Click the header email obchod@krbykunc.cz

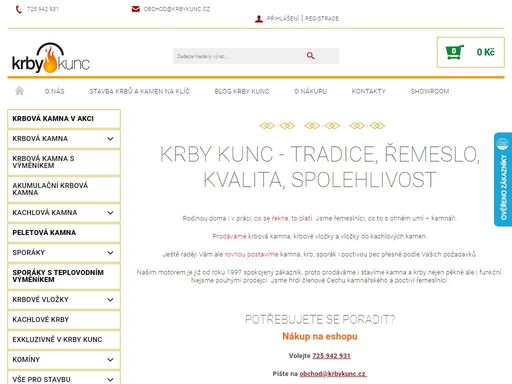coord(177,9)
